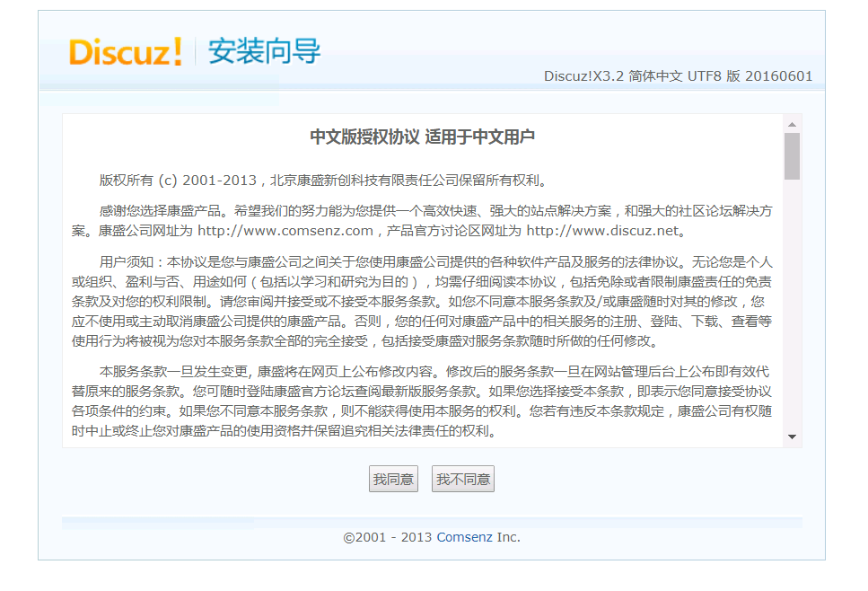Click the URL http://www.comsenz.com in the agreement
Viewport: 868px width, 591px height.
(285, 231)
